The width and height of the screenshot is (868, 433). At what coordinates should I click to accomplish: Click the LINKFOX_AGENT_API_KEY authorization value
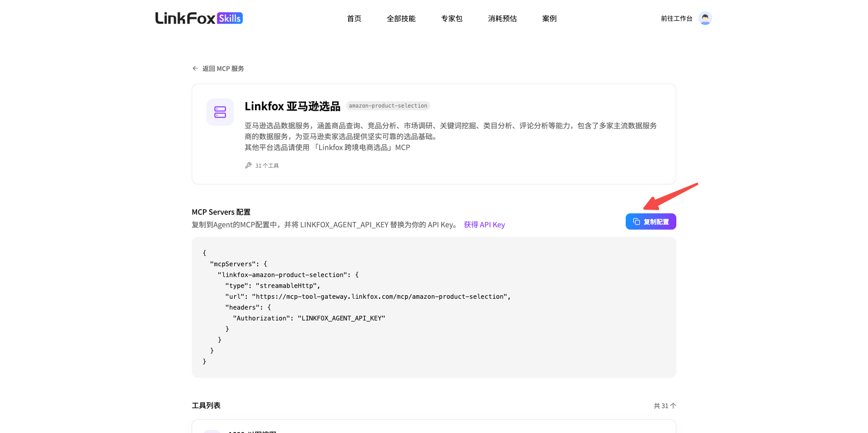[x=341, y=318]
